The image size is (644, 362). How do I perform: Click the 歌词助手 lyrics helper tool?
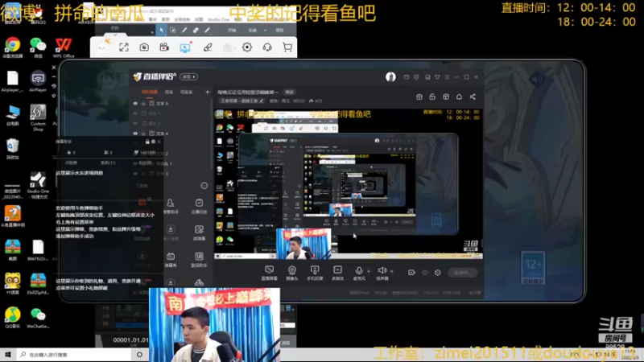pos(199,259)
